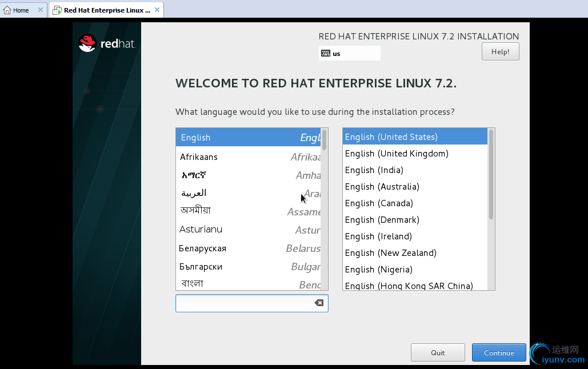
Task: Switch to the Home tab
Action: (21, 10)
